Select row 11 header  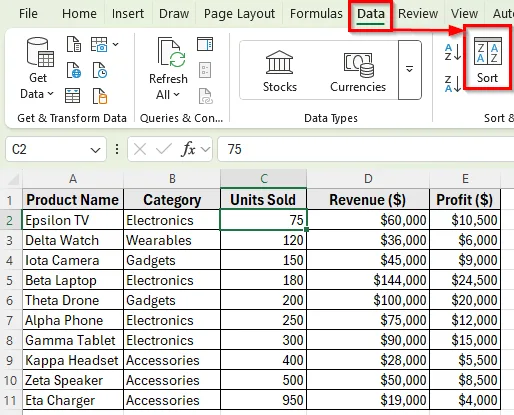click(10, 400)
